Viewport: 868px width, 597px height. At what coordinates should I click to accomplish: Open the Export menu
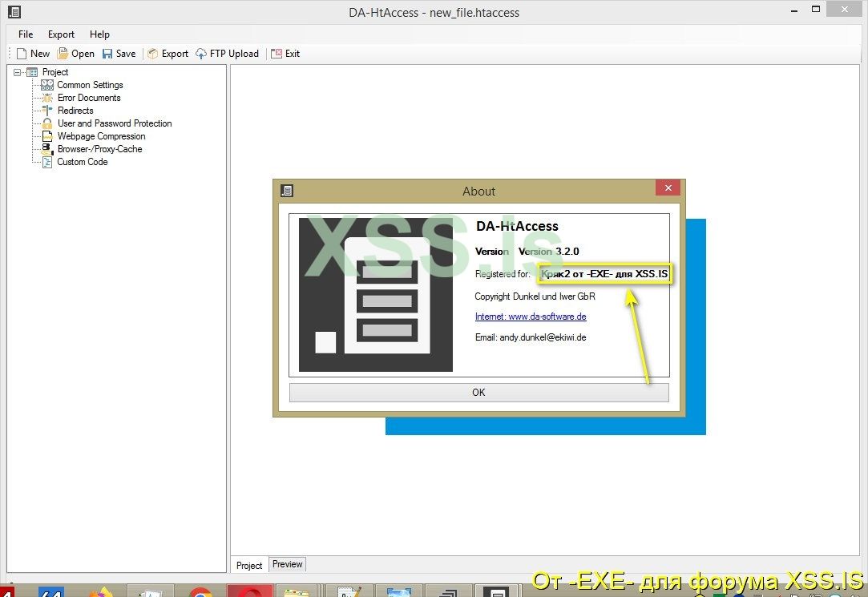[x=61, y=34]
